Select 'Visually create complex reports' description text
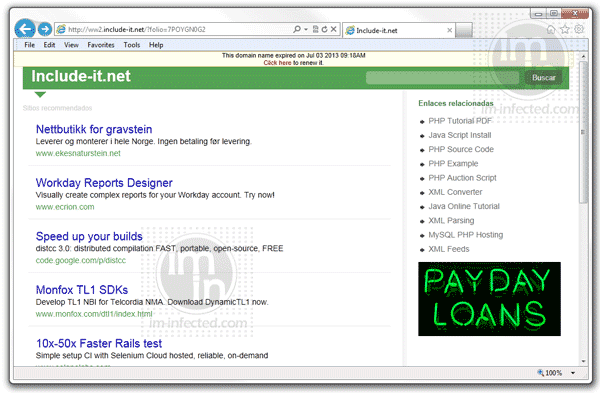Screen dimensions: 600x393 pyautogui.click(x=155, y=195)
